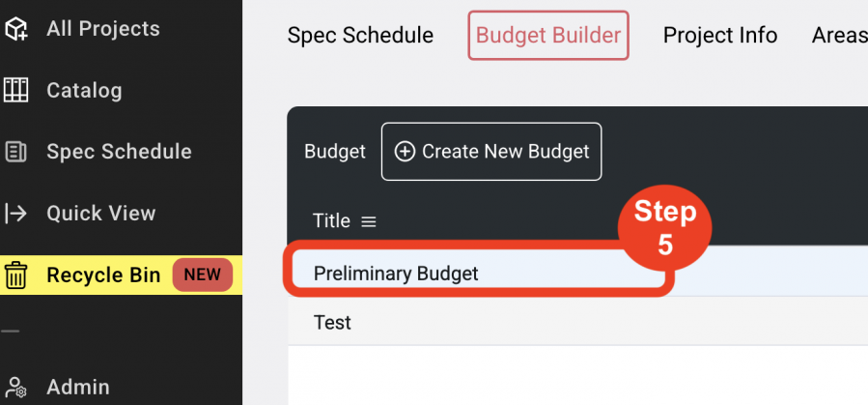
Task: Select the Test budget row
Action: 577,321
